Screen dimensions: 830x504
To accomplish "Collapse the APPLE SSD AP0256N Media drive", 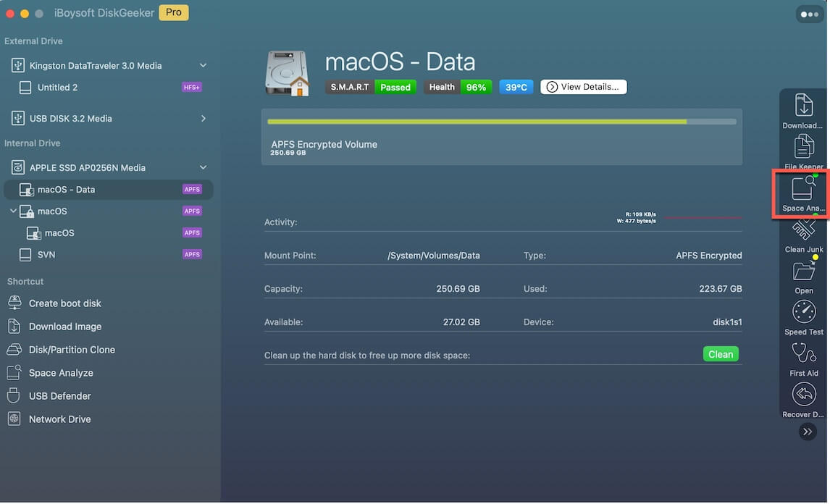I will (203, 168).
